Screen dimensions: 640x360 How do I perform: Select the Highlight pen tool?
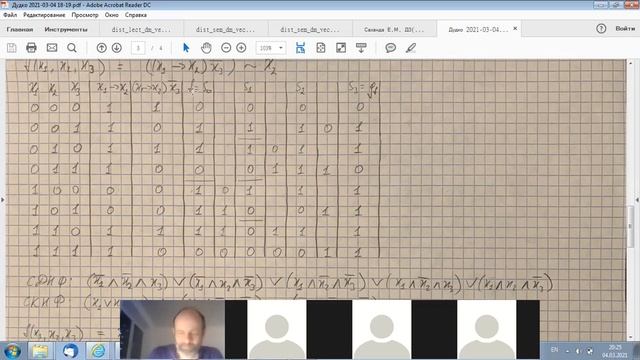[411, 48]
